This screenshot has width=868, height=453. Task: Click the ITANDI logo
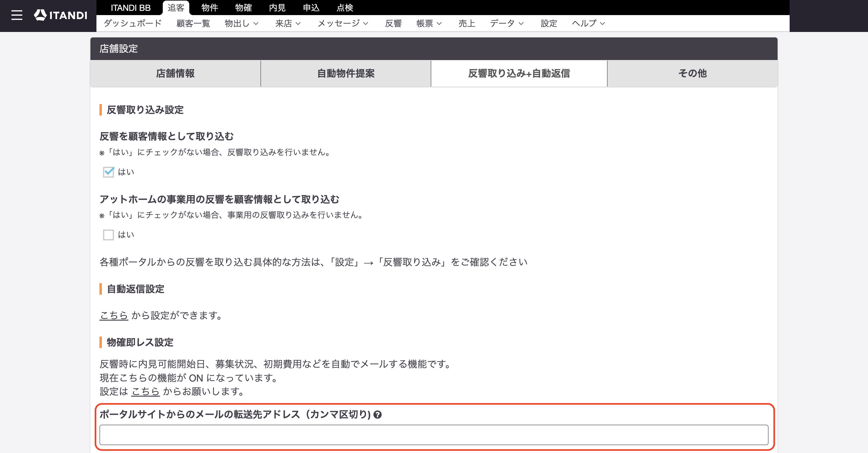60,15
